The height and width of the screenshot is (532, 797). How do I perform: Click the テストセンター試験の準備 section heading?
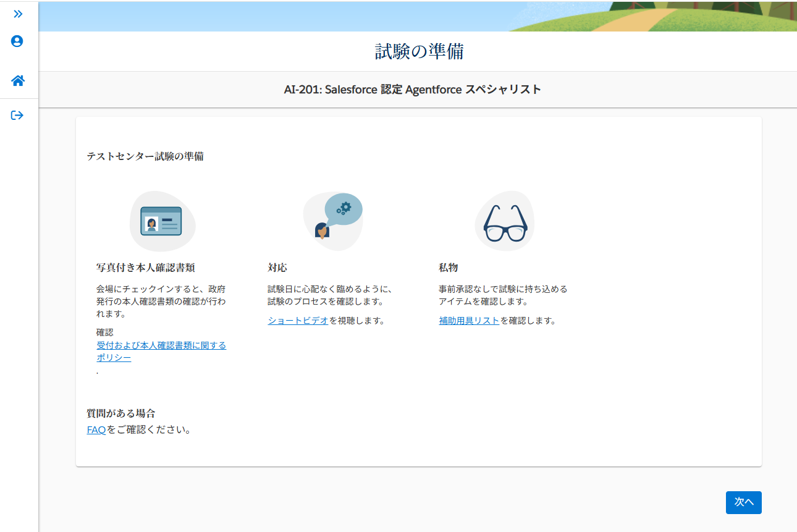click(145, 156)
